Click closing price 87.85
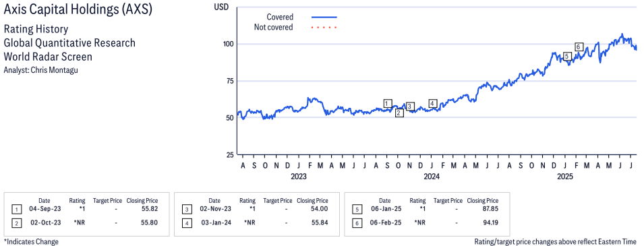Image resolution: width=644 pixels, height=246 pixels. pyautogui.click(x=490, y=209)
